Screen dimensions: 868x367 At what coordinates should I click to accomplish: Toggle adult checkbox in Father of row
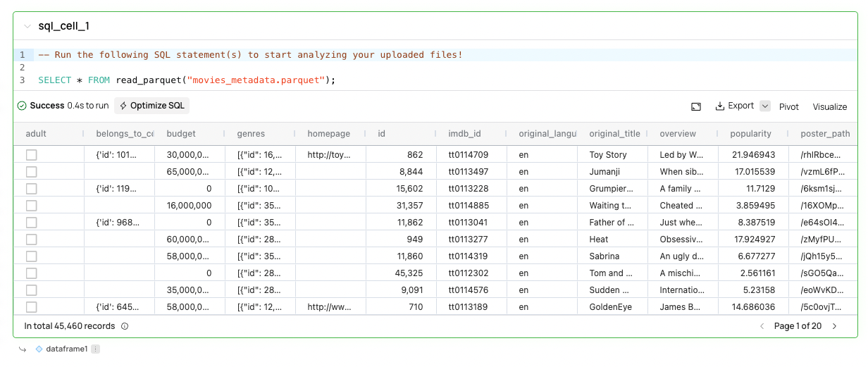(31, 223)
